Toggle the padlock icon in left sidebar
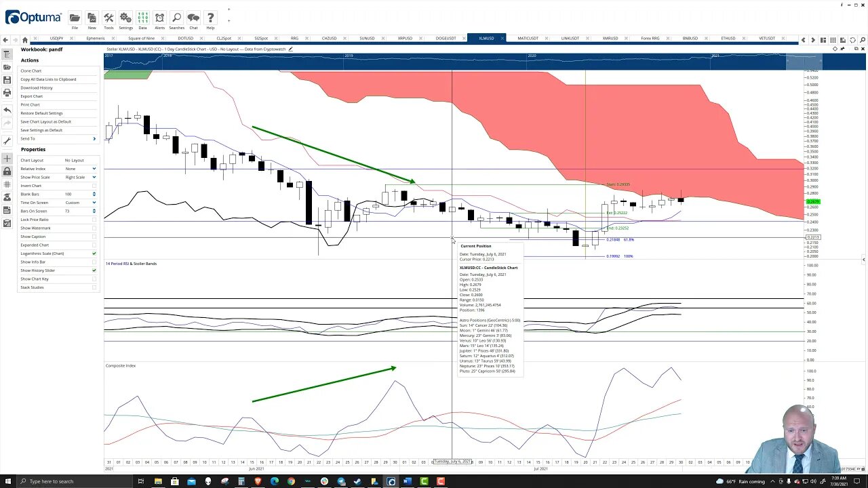 7,171
